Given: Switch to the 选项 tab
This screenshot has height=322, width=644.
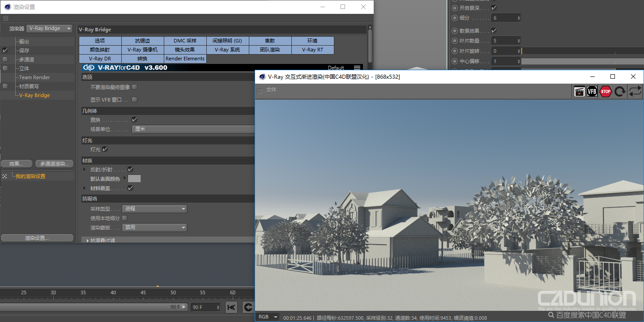Looking at the screenshot, I should (100, 41).
